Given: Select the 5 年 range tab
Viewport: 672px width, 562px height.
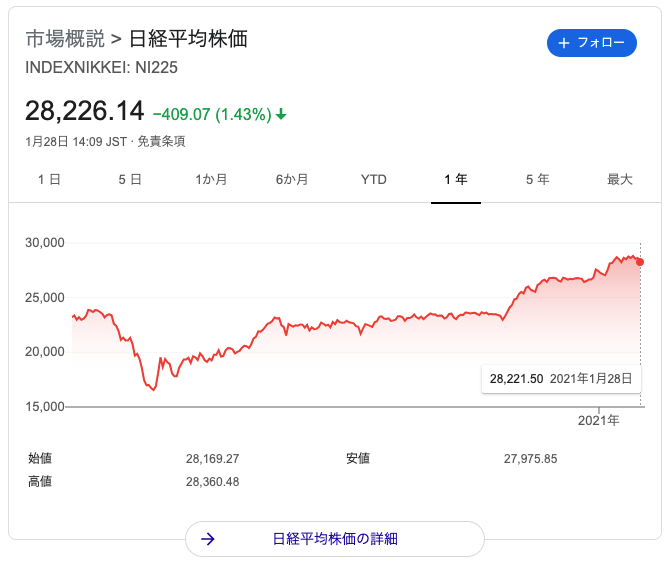Looking at the screenshot, I should pos(537,179).
